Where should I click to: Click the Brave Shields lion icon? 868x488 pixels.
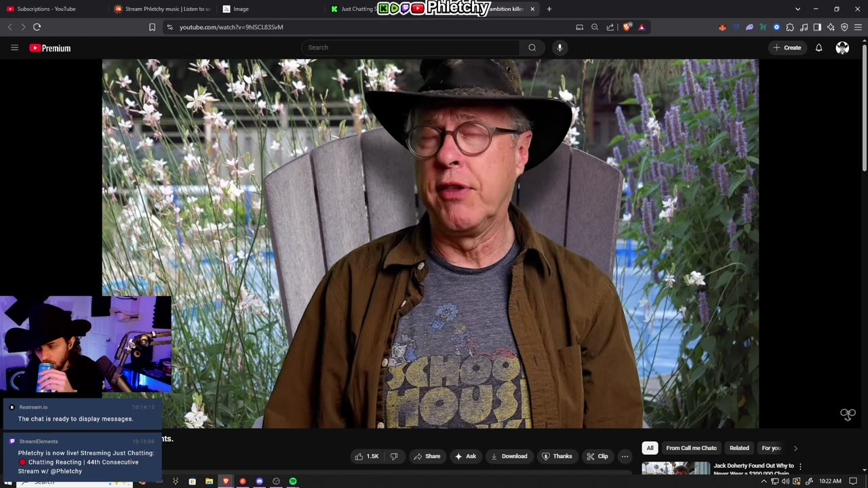pyautogui.click(x=627, y=27)
